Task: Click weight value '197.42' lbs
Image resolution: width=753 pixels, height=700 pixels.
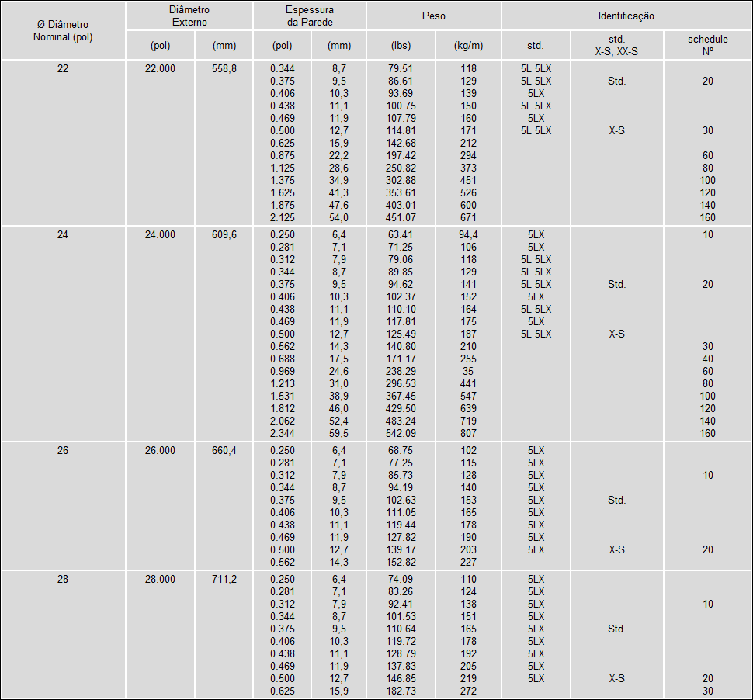Action: click(x=401, y=155)
